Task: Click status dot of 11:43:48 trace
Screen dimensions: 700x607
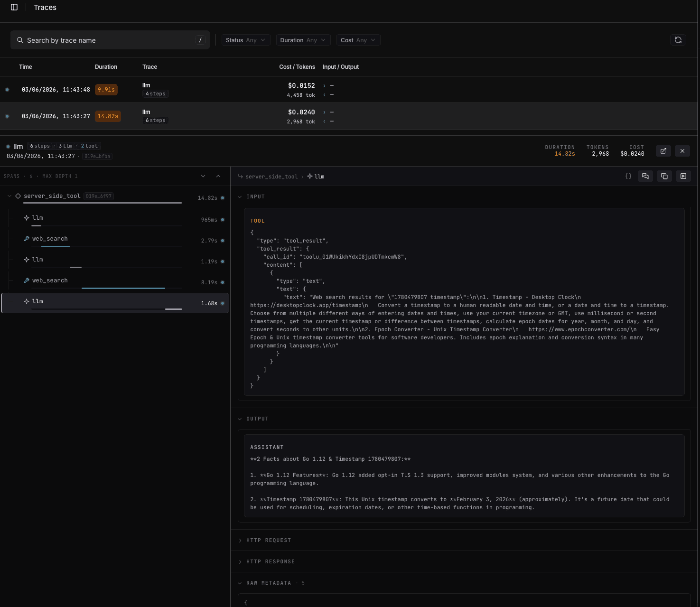Action: [7, 90]
